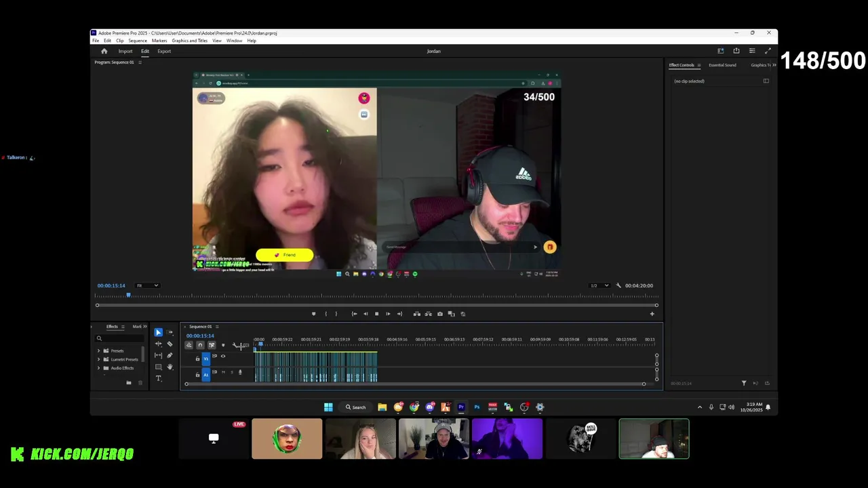
Task: Open Photoshop from Windows taskbar
Action: tap(477, 407)
